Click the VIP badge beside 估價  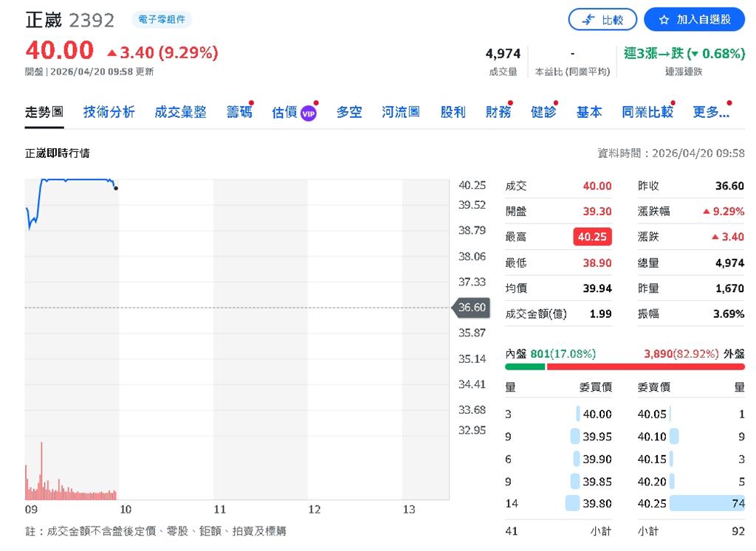(x=309, y=114)
